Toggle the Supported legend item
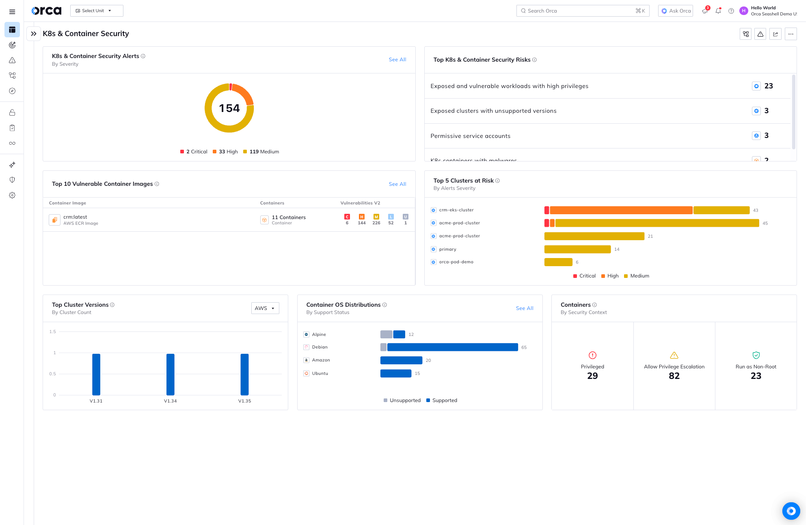 (442, 400)
